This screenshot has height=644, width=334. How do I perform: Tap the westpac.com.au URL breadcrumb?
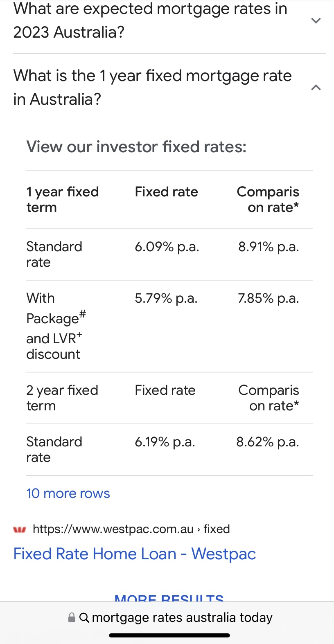(131, 529)
